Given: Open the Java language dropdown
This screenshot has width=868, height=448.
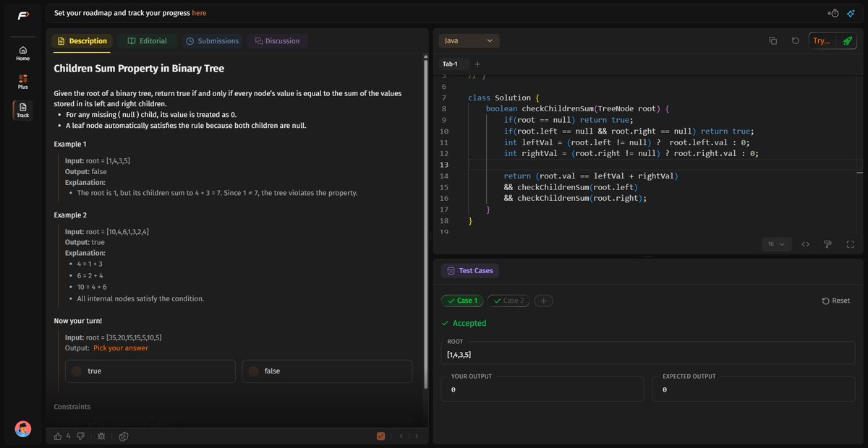Looking at the screenshot, I should tap(469, 41).
